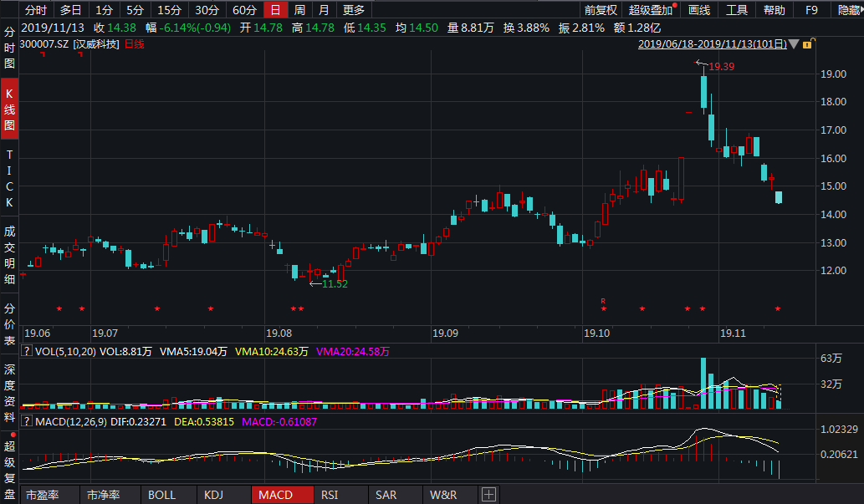Click the 19.08 date axis label

[279, 333]
